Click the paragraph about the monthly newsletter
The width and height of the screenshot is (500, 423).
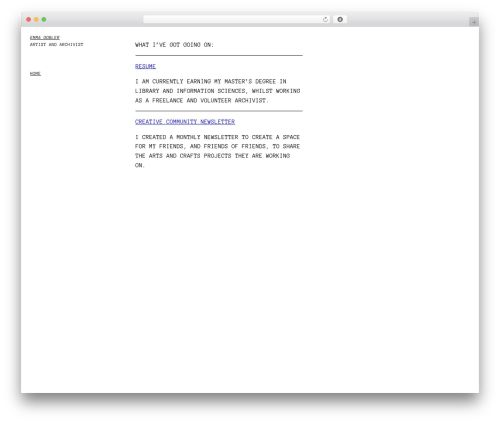[217, 151]
